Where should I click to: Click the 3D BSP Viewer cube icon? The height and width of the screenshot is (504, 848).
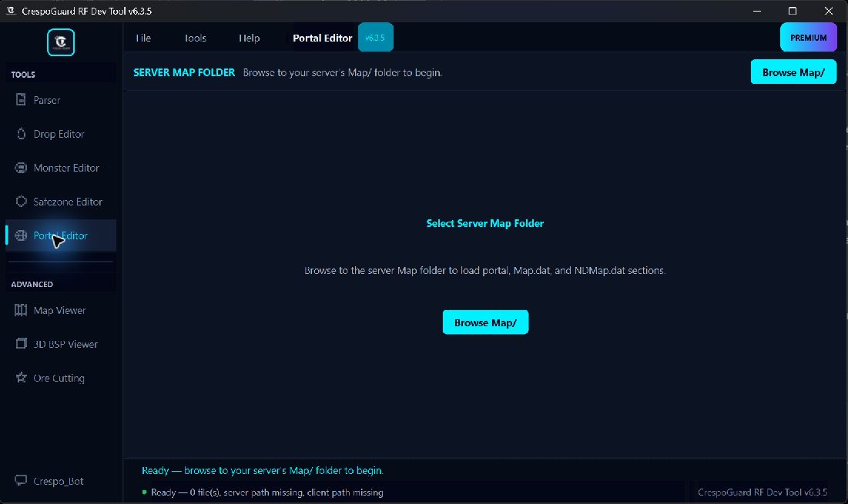click(x=21, y=343)
